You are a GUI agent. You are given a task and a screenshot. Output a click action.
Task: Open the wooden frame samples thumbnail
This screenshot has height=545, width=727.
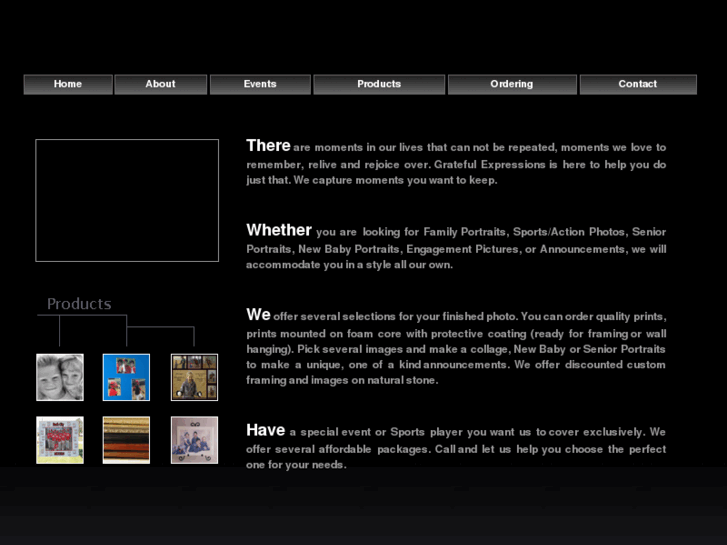(x=126, y=440)
